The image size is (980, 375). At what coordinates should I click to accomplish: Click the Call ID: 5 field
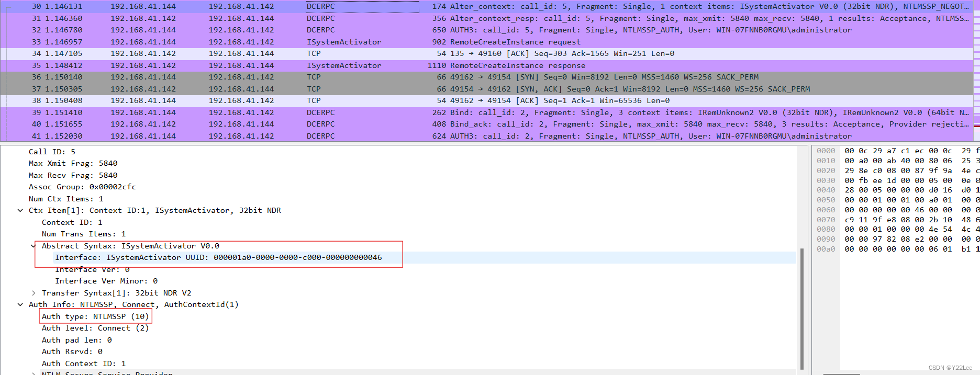point(52,152)
